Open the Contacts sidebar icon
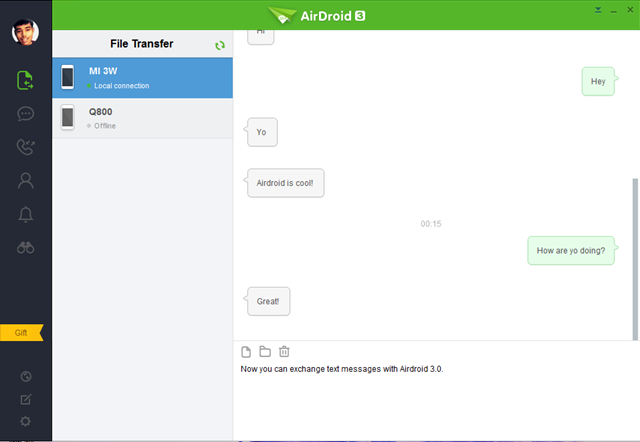The height and width of the screenshot is (442, 640). point(25,180)
